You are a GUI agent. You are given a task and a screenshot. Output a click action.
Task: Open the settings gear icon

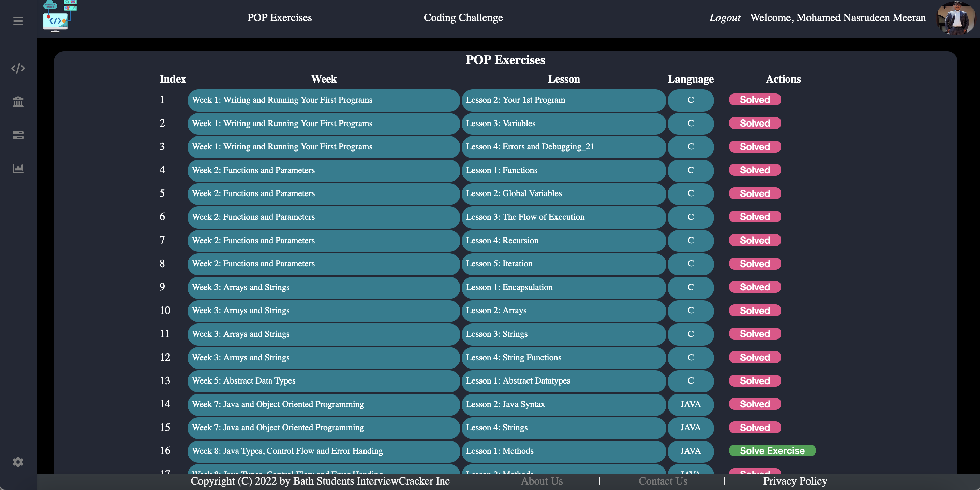pos(18,462)
